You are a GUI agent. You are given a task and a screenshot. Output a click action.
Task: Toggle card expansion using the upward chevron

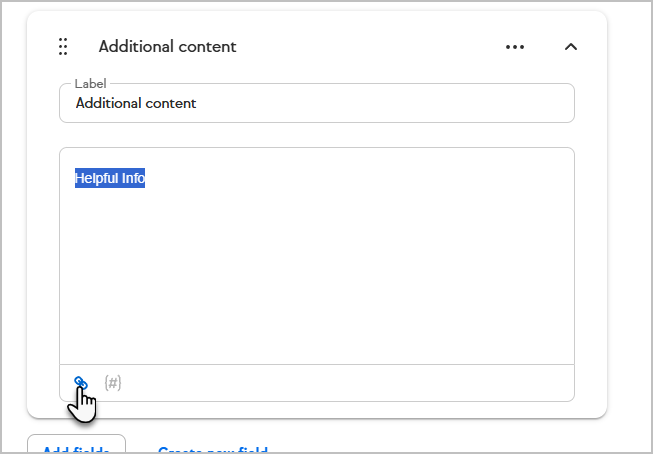point(571,47)
